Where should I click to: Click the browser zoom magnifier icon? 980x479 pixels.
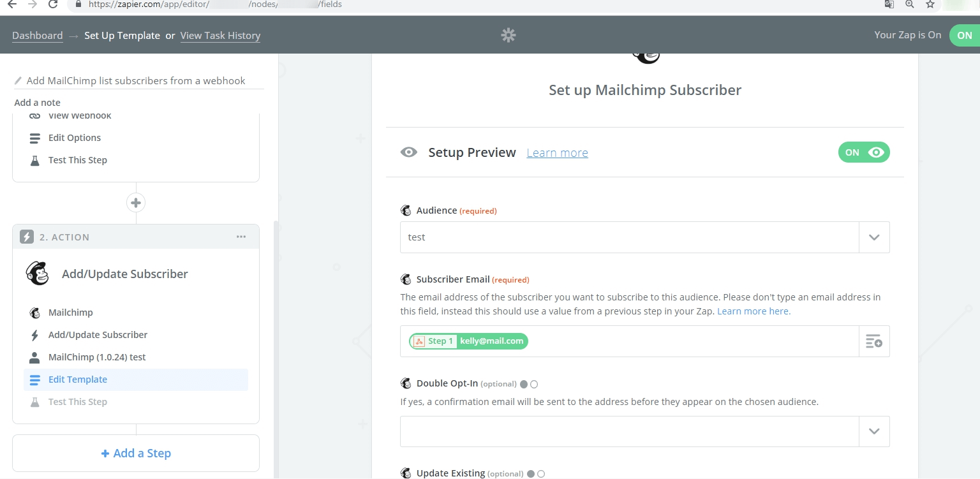(x=910, y=4)
